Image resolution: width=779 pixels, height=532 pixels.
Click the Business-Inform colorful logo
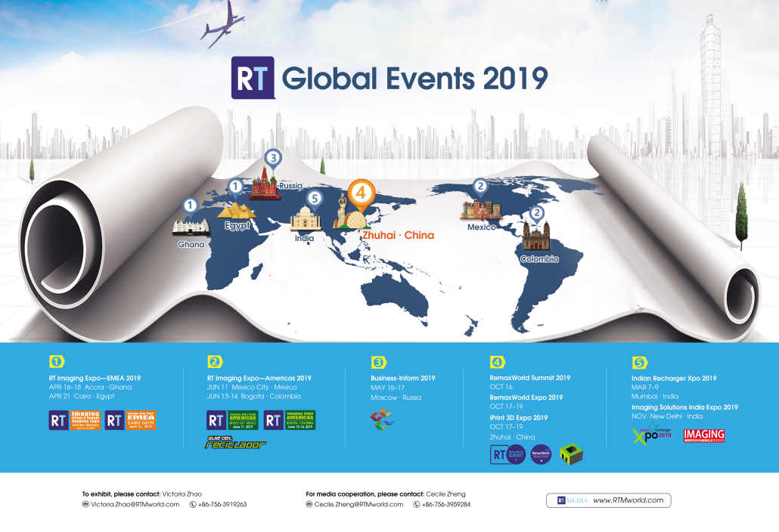381,419
